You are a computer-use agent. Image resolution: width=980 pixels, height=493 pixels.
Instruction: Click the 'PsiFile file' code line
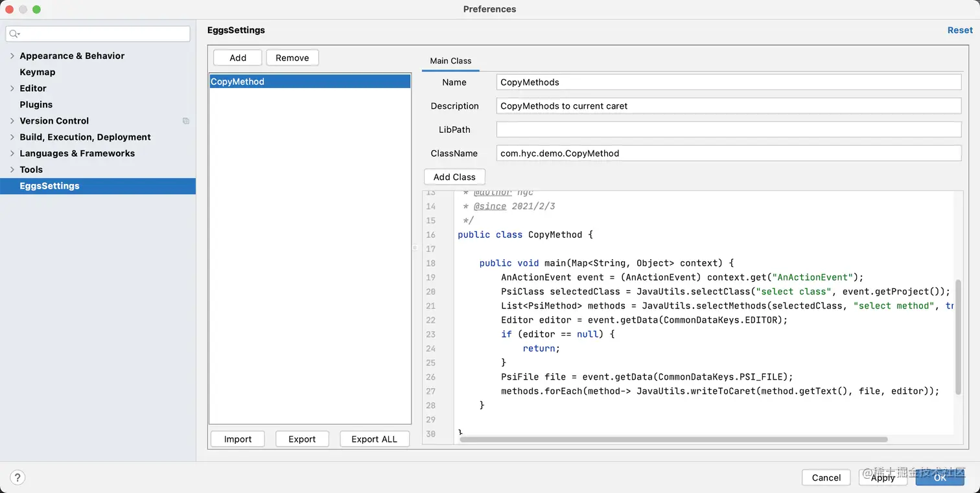(x=647, y=377)
